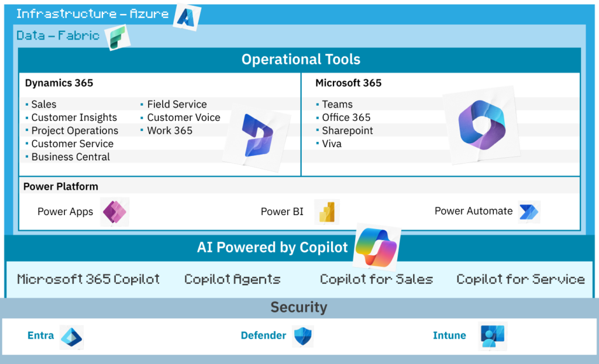Click the Entra icon
Screen dimensions: 599x364
coord(71,337)
